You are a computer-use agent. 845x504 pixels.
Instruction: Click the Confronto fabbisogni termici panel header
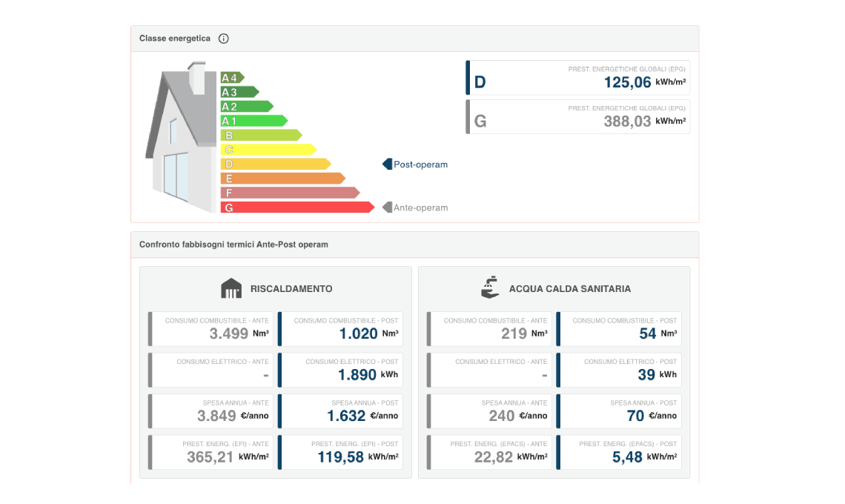414,245
